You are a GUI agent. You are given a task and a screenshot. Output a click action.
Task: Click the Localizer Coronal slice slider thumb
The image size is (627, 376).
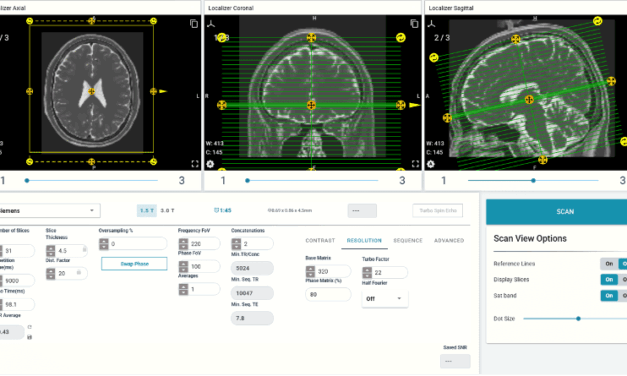pyautogui.click(x=248, y=181)
